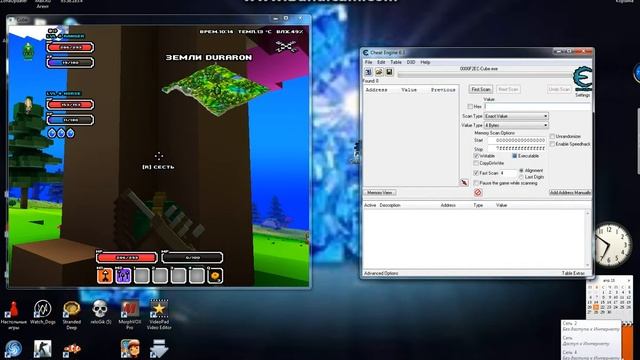The height and width of the screenshot is (360, 640).
Task: Open the File menu in Cheat Engine
Action: click(368, 62)
